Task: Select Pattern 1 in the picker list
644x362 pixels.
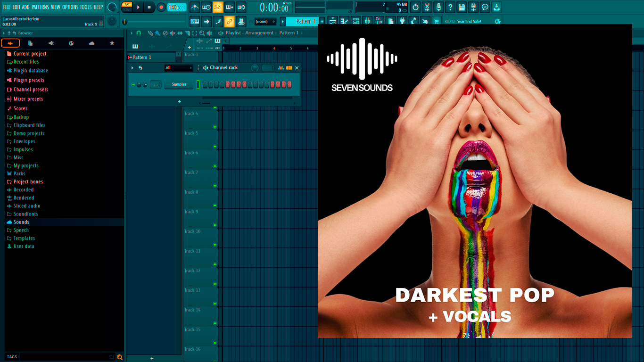Action: pos(152,58)
